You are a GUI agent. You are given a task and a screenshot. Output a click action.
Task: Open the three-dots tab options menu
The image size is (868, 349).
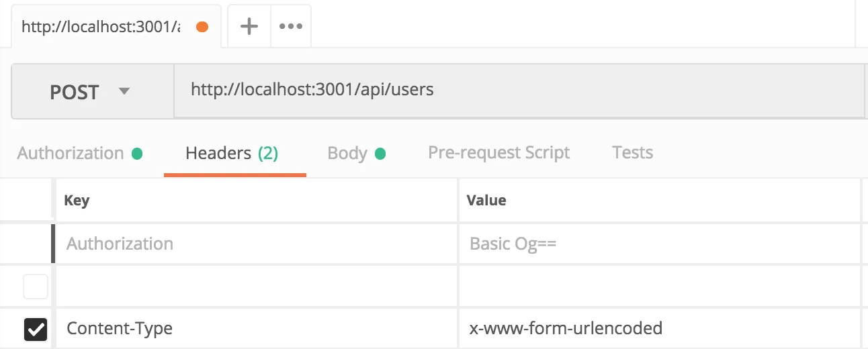click(290, 27)
